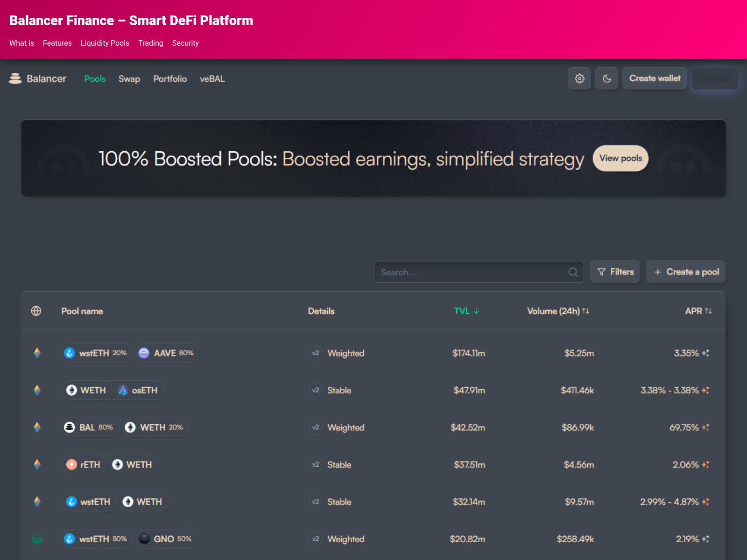The width and height of the screenshot is (747, 560).
Task: Click Ethereum network icon on wstETH/AAVE row
Action: coord(37,353)
